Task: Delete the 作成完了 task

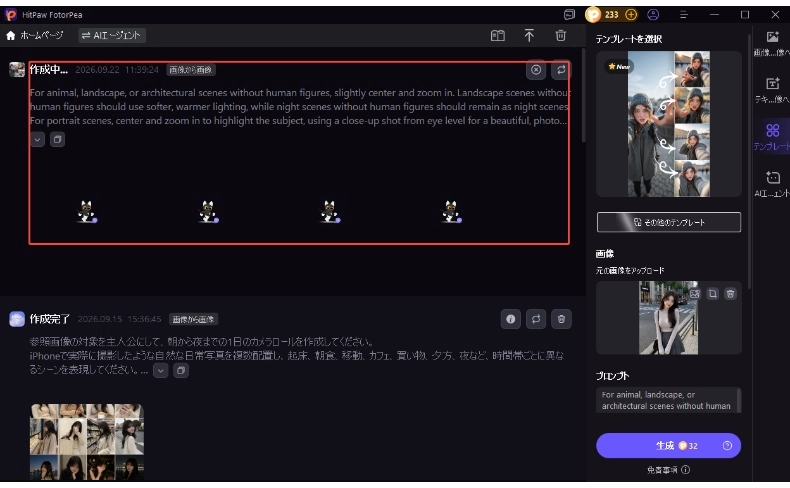Action: [x=561, y=319]
